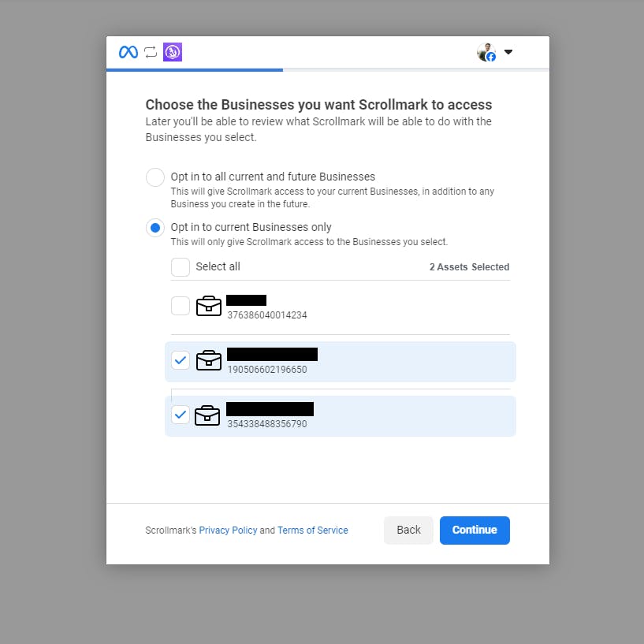Select Opt in to current Businesses only radio
The height and width of the screenshot is (644, 644).
tap(155, 228)
